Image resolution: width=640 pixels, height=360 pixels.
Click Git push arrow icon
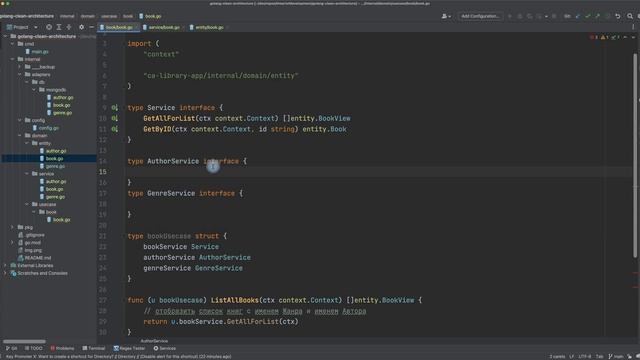coord(598,16)
